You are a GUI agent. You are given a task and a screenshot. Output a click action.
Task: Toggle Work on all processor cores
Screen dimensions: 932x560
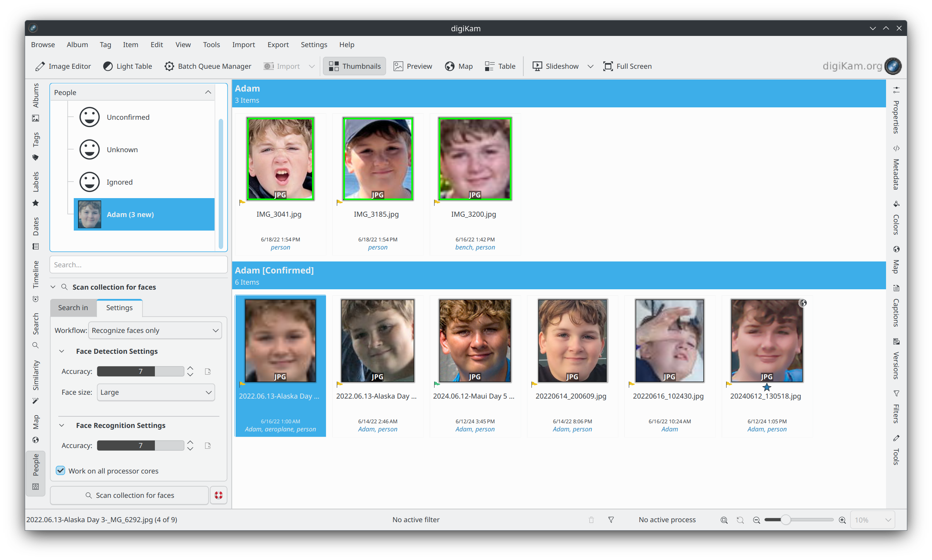61,471
